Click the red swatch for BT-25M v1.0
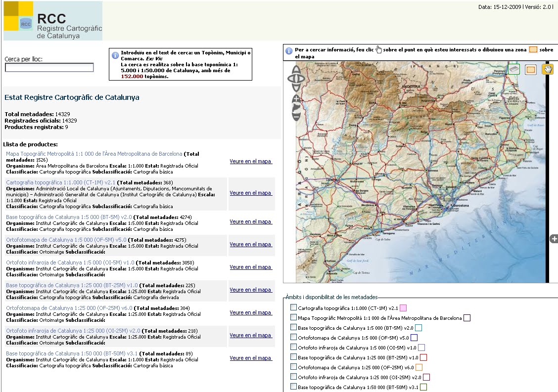The image size is (558, 392). pos(423,357)
